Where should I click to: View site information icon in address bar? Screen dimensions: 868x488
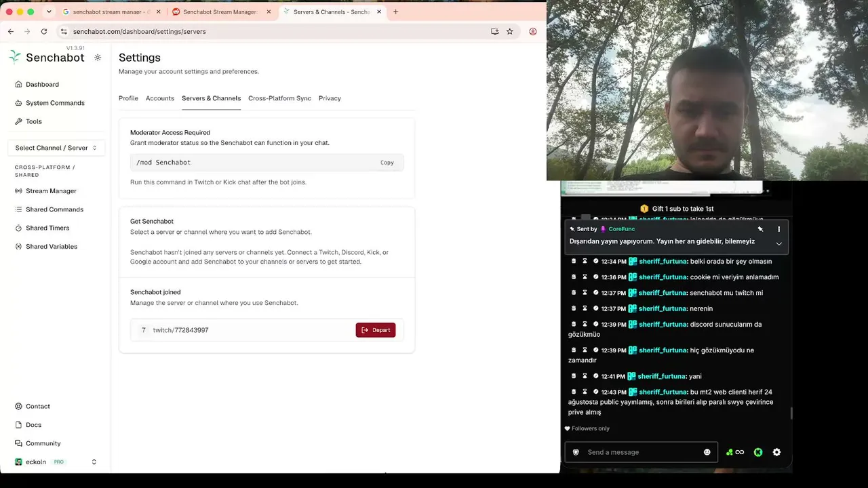click(64, 31)
